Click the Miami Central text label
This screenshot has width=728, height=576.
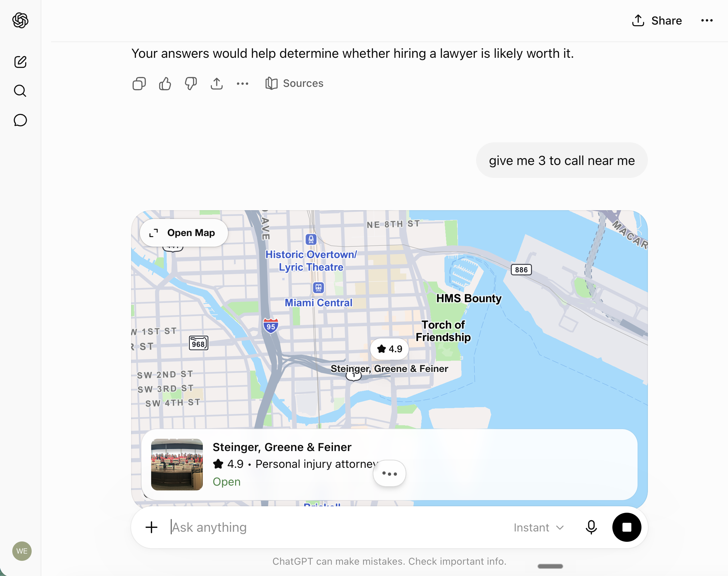[318, 303]
